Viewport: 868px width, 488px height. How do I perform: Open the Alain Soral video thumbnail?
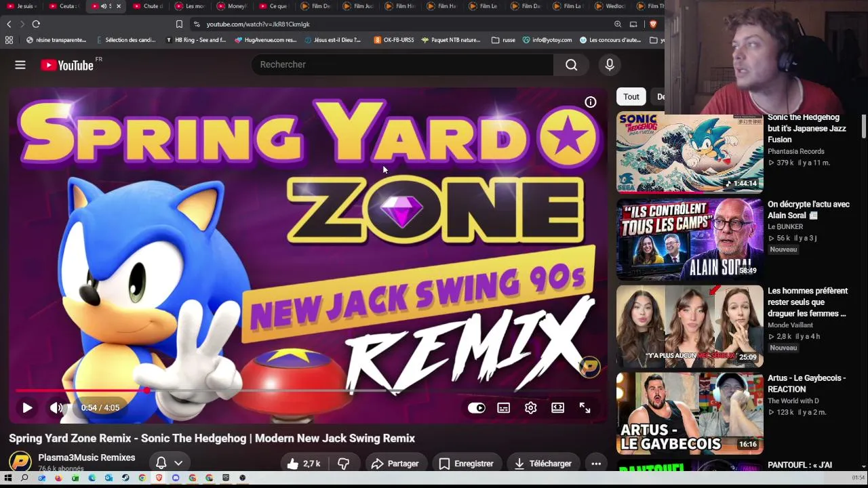pos(690,239)
